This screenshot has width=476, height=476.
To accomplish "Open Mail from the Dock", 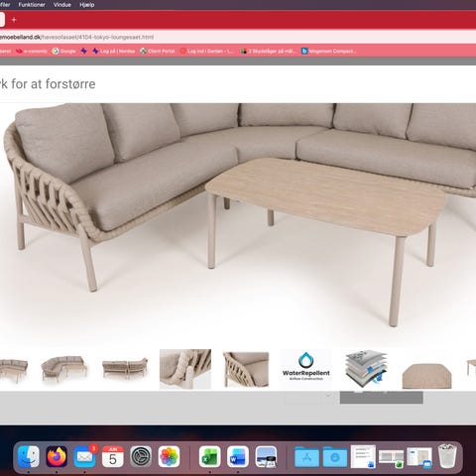I will pos(84,456).
